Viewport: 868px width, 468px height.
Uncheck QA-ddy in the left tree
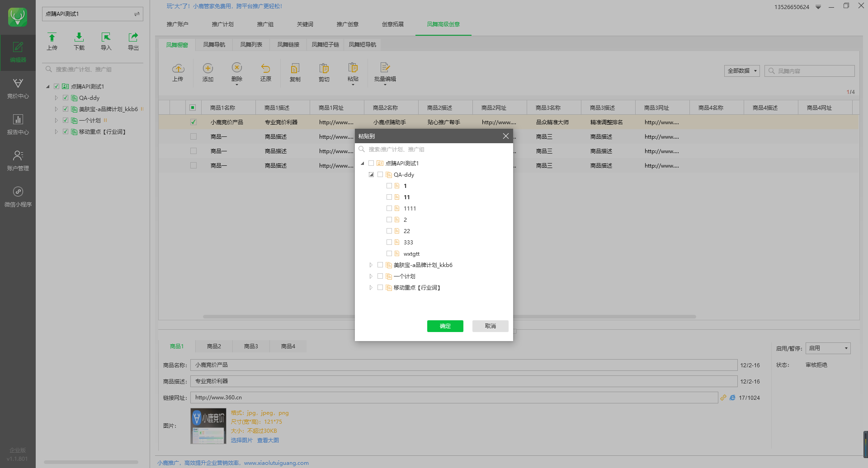[66, 98]
